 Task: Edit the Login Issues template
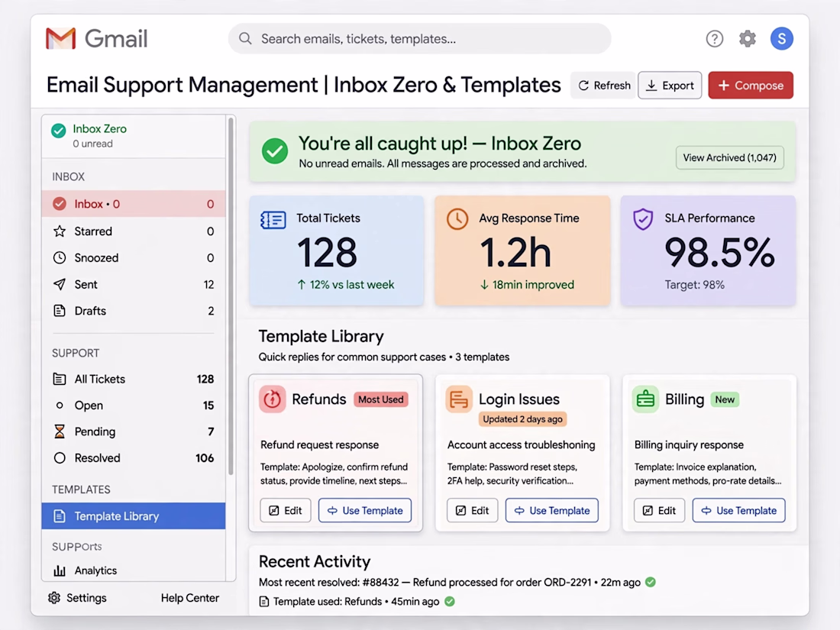[472, 511]
